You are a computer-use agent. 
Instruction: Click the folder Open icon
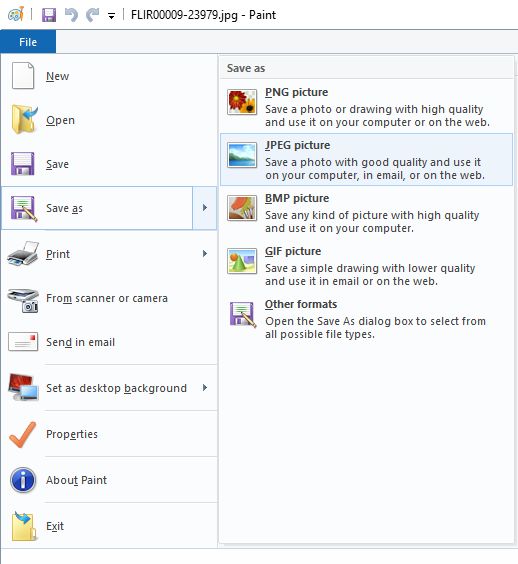[24, 120]
